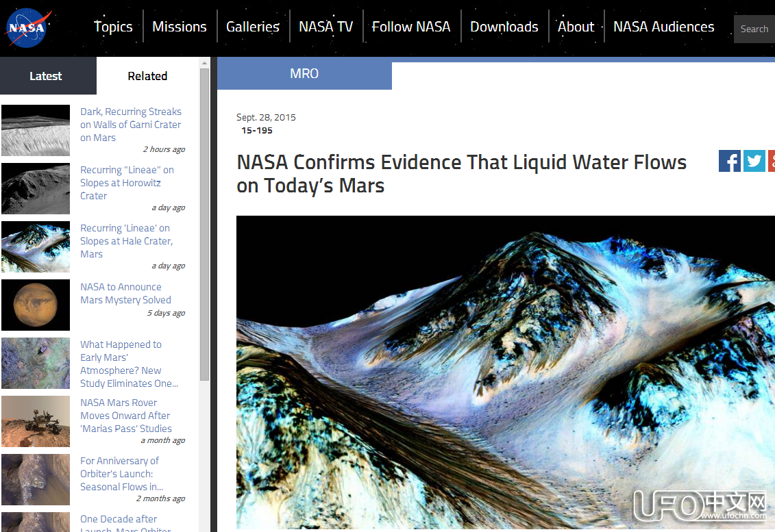Share article via Facebook icon
The height and width of the screenshot is (532, 775).
click(730, 161)
